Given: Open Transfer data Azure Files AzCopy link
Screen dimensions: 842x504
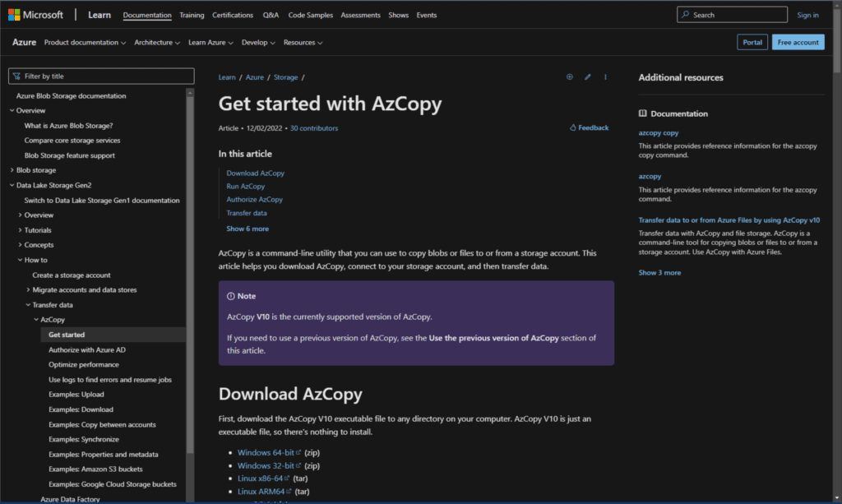Looking at the screenshot, I should tap(729, 220).
